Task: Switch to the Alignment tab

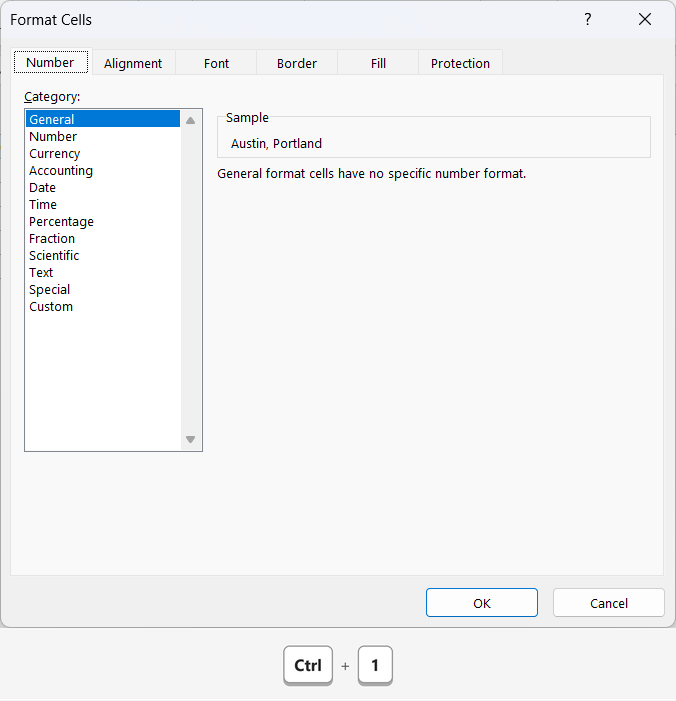Action: tap(133, 63)
